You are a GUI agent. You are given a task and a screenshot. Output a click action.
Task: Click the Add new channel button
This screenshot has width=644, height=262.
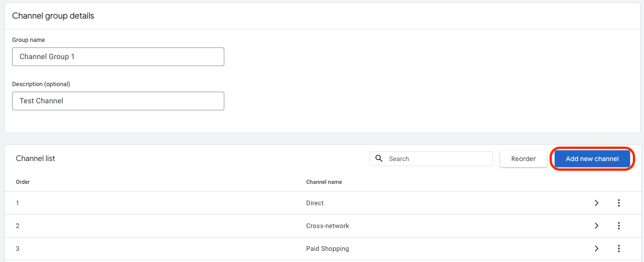point(592,159)
